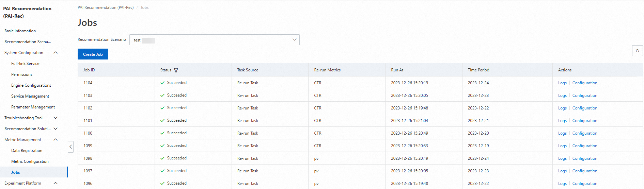Viewport: 644px width, 189px height.
Task: View Logs for job 1101
Action: [x=562, y=121]
